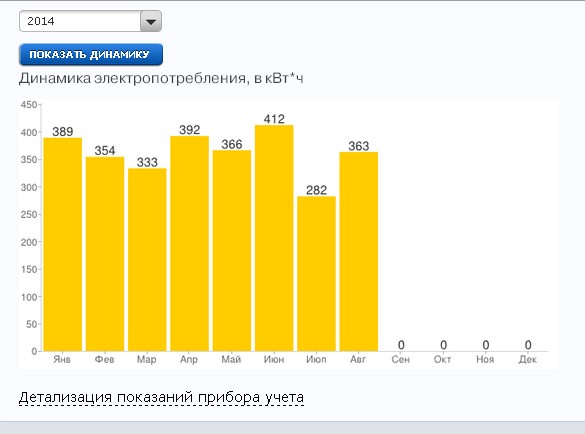Screen dimensions: 585x434
Task: Click the Ноя month axis label
Action: coord(485,359)
